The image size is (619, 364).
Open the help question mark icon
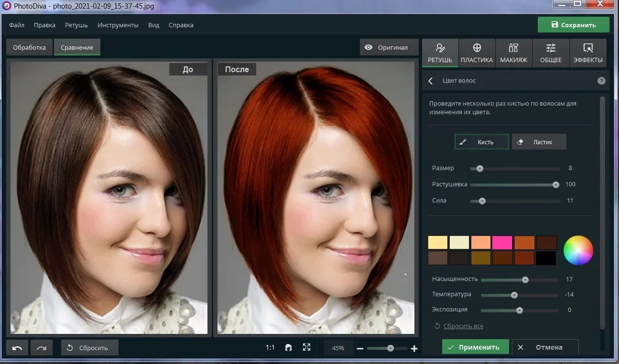point(601,81)
